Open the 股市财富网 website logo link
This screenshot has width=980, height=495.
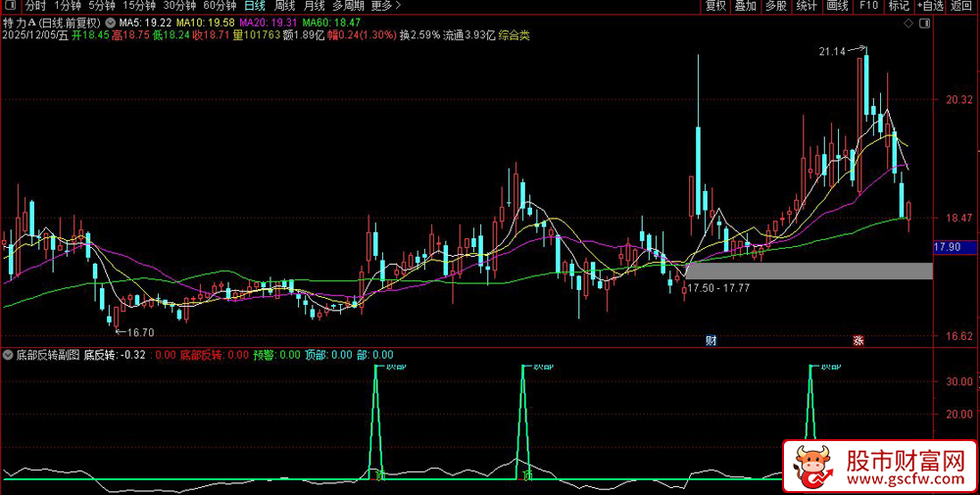click(879, 468)
